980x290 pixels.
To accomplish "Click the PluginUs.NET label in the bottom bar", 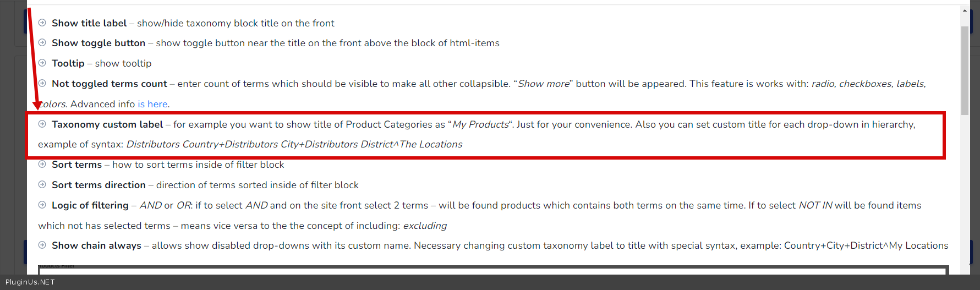I will point(30,282).
